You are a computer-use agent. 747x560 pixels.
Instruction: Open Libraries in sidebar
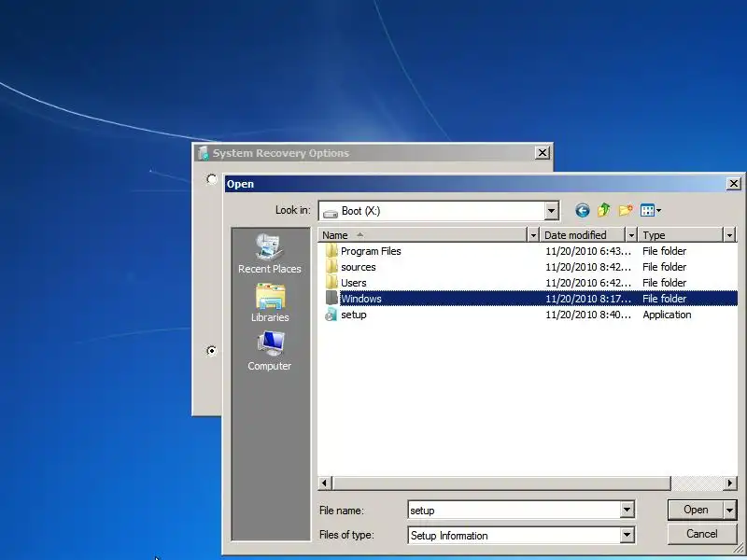(270, 302)
